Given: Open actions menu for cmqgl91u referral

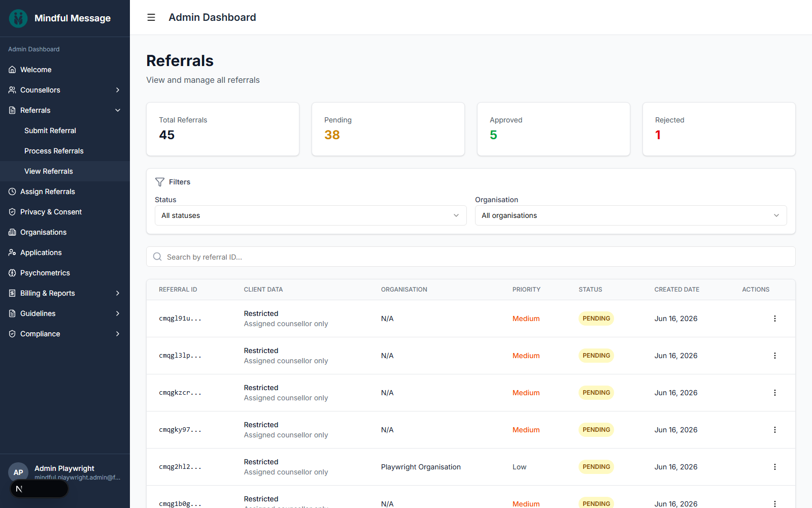Looking at the screenshot, I should 774,319.
